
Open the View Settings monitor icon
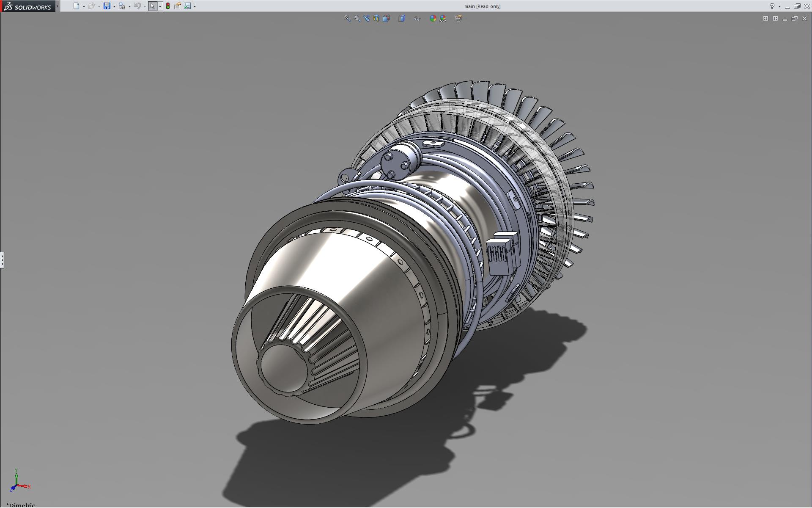(458, 18)
